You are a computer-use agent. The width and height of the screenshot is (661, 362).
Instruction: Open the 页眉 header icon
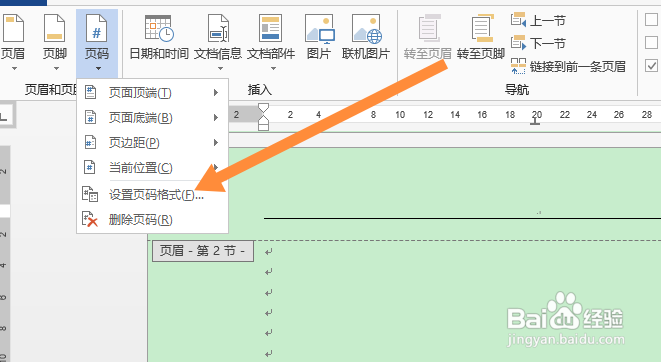(13, 29)
